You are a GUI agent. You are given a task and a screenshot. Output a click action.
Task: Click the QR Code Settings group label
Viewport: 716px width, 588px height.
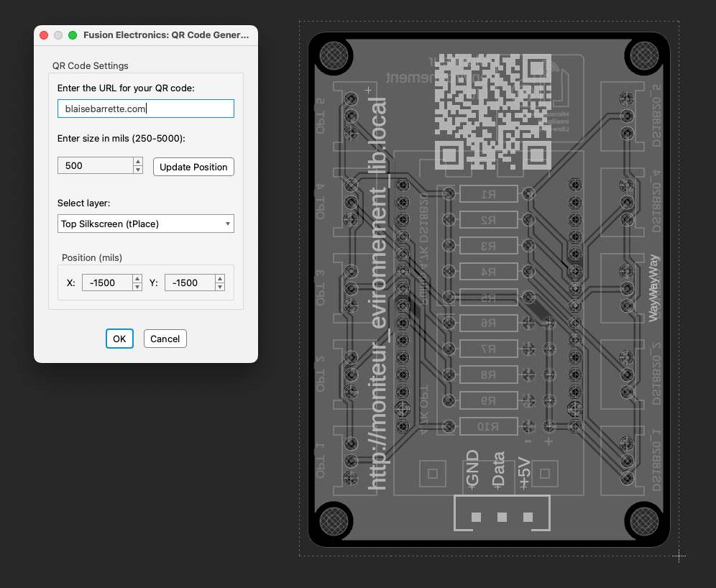tap(91, 65)
